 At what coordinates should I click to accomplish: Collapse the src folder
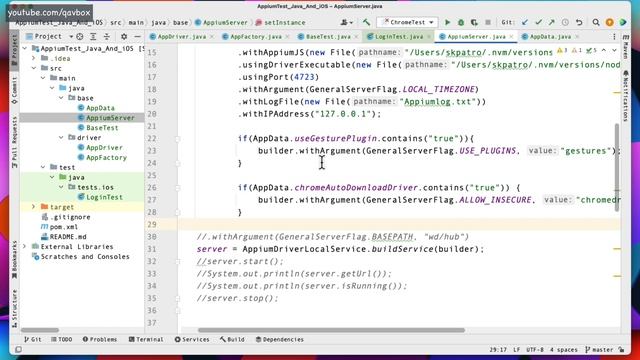pyautogui.click(x=34, y=68)
